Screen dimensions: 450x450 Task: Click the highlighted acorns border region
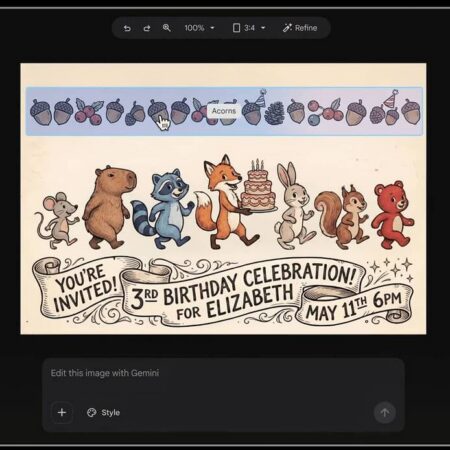point(224,111)
